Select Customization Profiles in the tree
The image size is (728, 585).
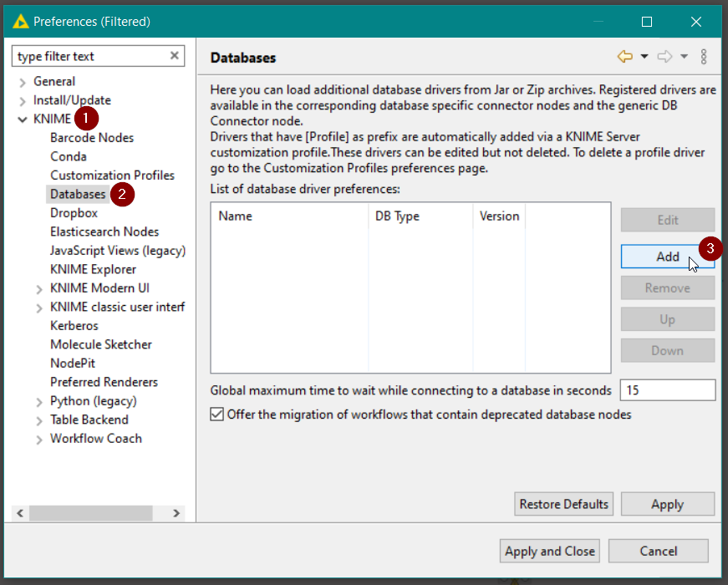112,175
